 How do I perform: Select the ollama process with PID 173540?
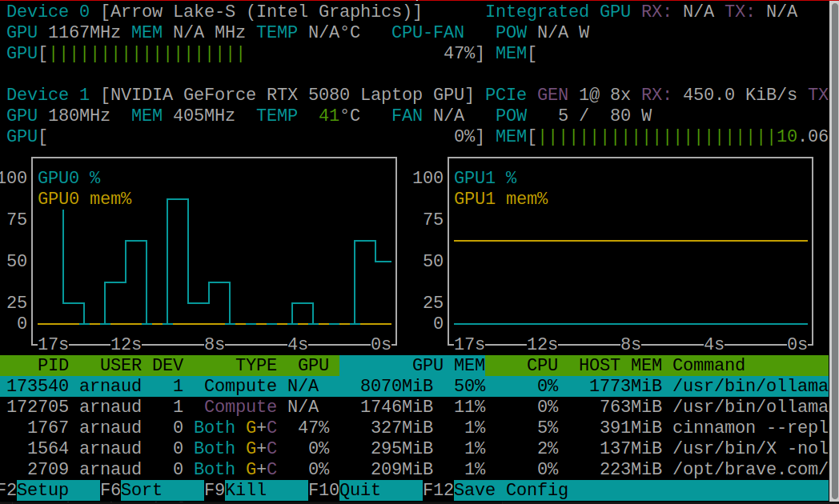(320, 386)
